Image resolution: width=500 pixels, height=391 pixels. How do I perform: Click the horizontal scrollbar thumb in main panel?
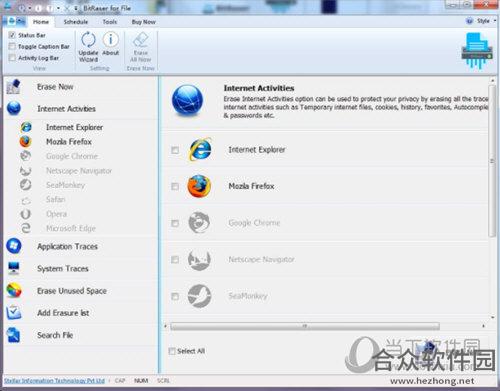(305, 326)
